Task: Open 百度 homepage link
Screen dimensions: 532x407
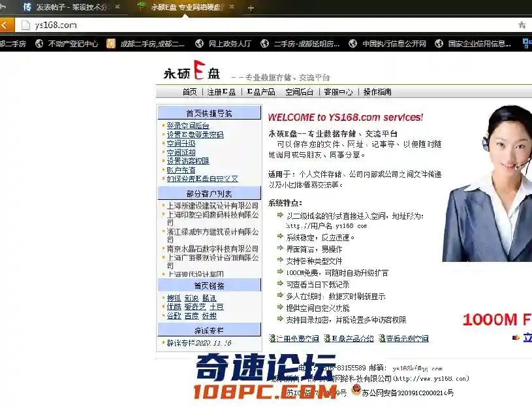Action: coord(191,316)
